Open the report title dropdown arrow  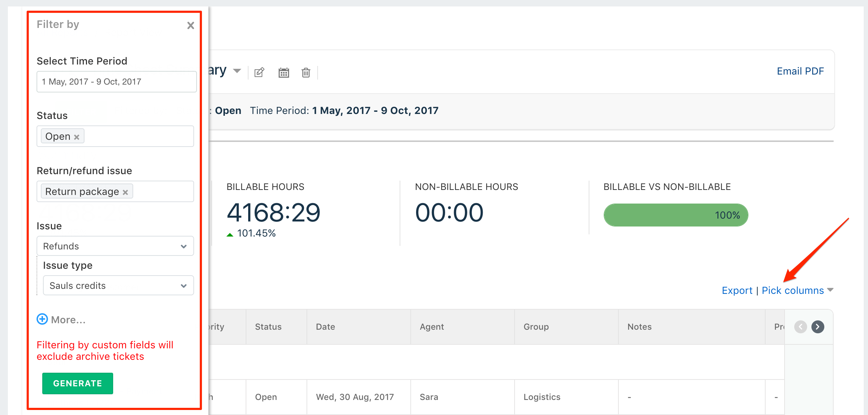[x=237, y=71]
